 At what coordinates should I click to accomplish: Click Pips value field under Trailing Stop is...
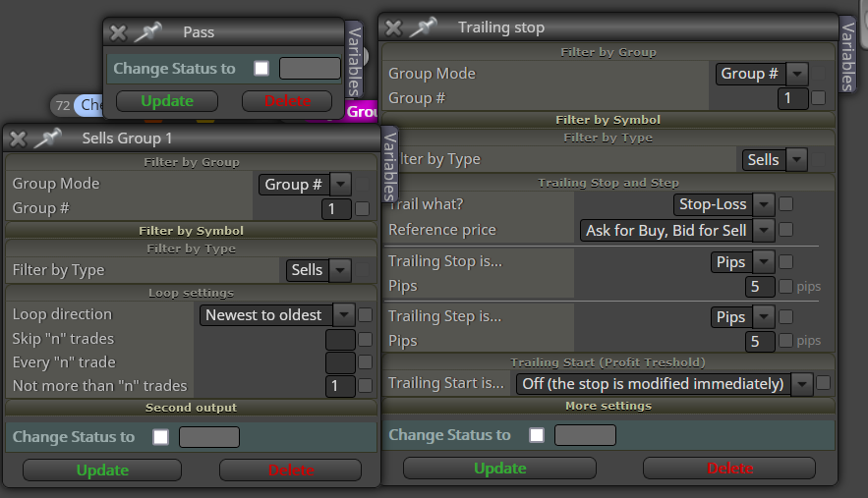point(760,286)
